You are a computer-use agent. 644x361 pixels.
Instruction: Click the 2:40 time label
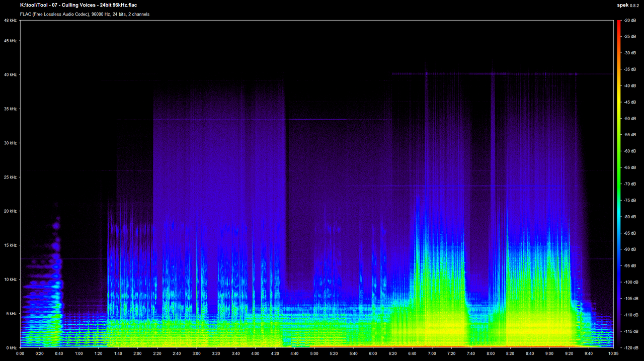pos(177,354)
